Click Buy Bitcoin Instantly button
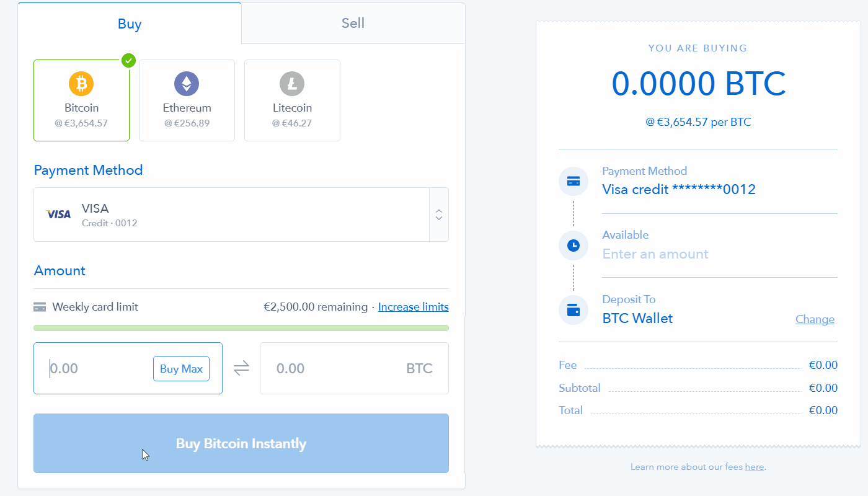 (241, 443)
